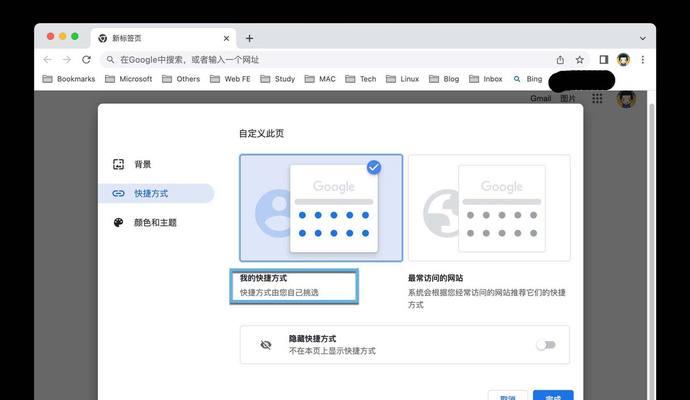
Task: Open the Chrome three-dot menu
Action: (x=642, y=59)
